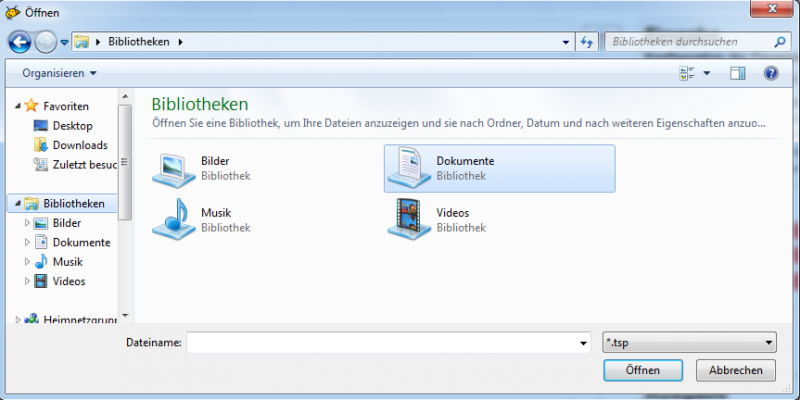
Task: Select the Dokumente library in main pane
Action: click(x=498, y=167)
